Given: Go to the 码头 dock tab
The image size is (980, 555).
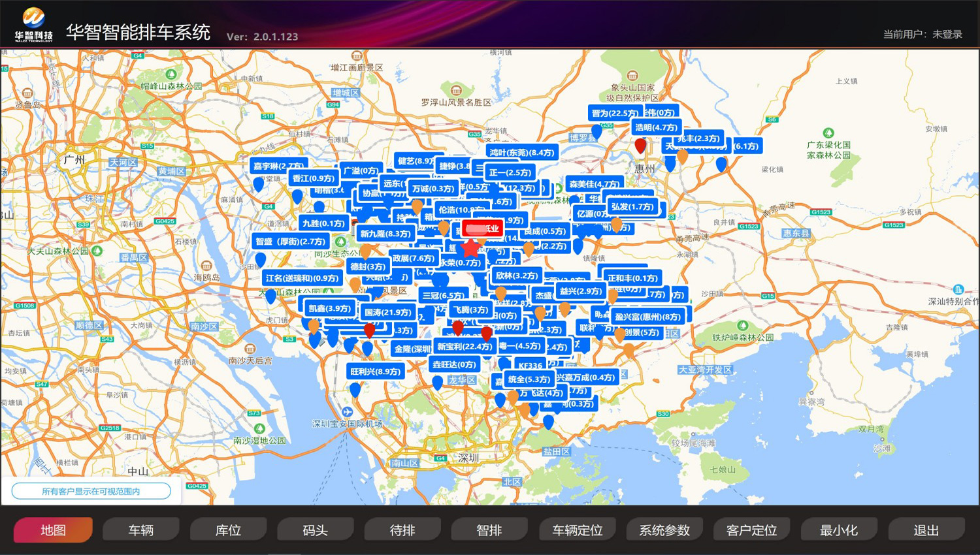Looking at the screenshot, I should point(315,530).
